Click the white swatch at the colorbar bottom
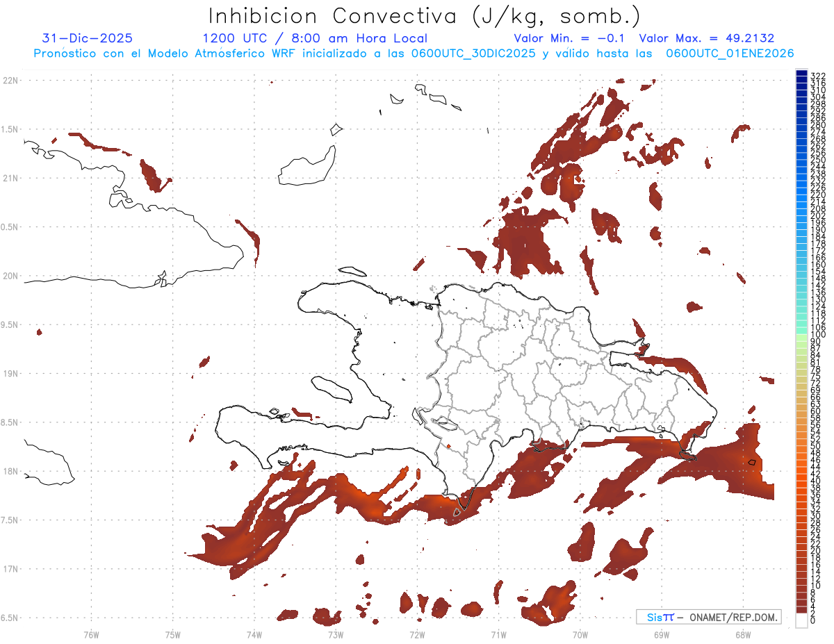834x644 pixels. coord(801,620)
